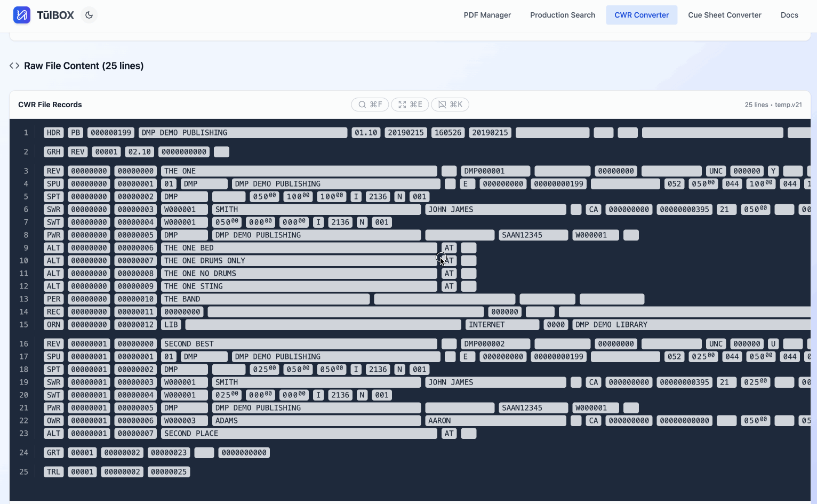Click the code brackets icon beside Raw File Content
817x504 pixels.
14,66
